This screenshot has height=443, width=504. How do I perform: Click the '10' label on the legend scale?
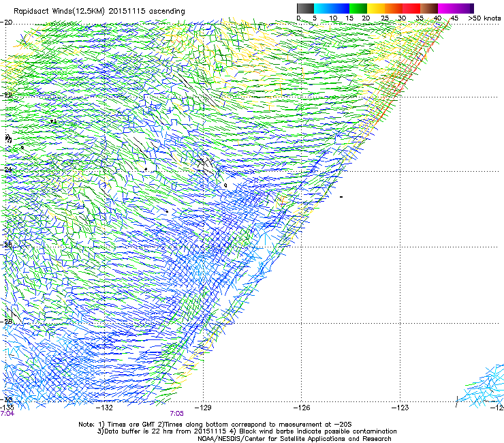(x=333, y=18)
